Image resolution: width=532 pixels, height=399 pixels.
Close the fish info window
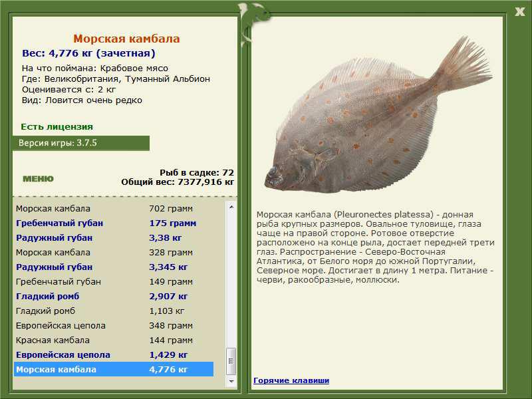click(519, 11)
